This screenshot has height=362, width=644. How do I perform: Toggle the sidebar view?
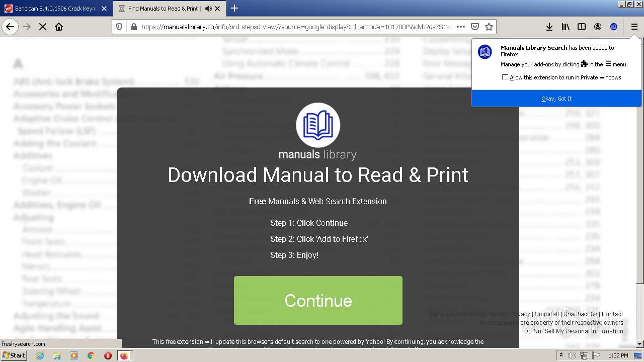(582, 27)
